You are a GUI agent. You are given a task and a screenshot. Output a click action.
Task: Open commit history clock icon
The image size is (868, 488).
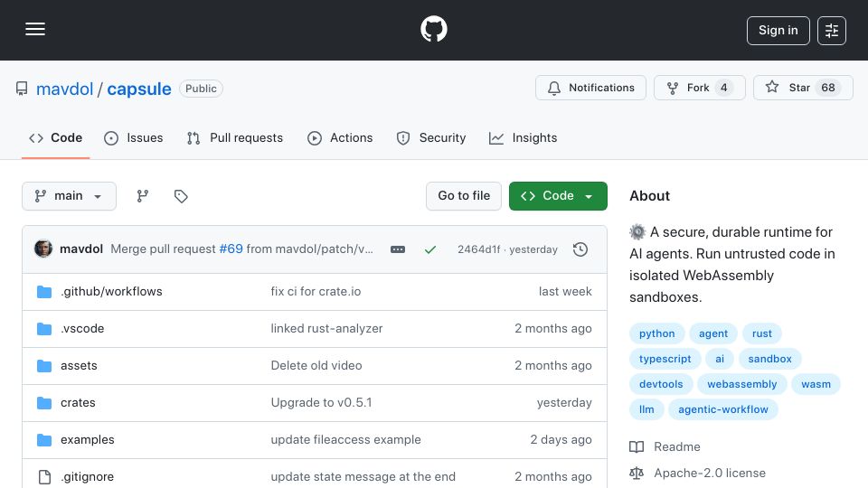580,249
